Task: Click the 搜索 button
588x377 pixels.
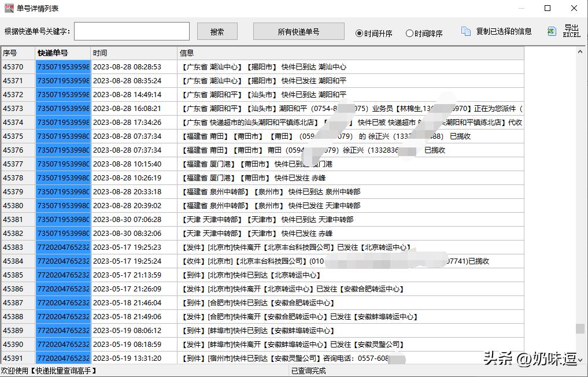Action: [x=217, y=32]
